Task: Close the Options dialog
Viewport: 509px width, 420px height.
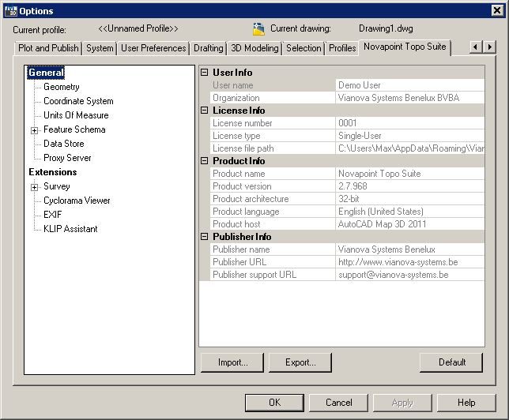Action: pos(497,11)
